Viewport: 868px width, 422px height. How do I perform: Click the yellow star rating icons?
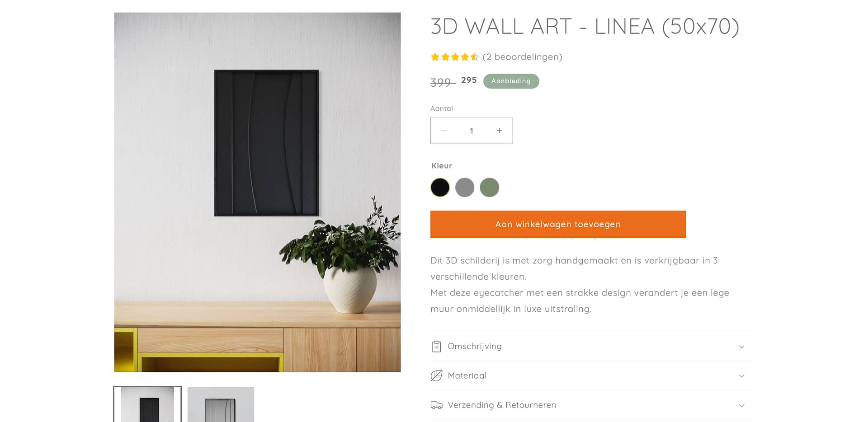pyautogui.click(x=454, y=57)
